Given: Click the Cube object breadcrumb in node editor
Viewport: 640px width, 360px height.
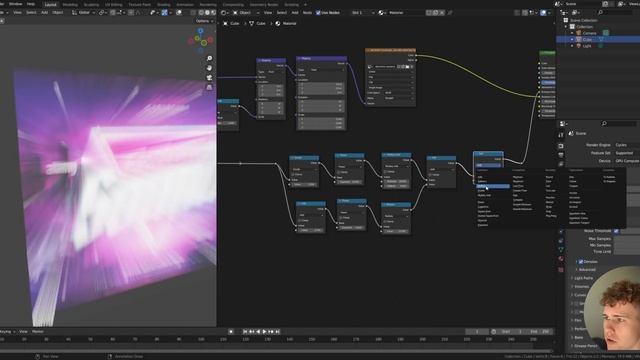Looking at the screenshot, I should [x=231, y=23].
